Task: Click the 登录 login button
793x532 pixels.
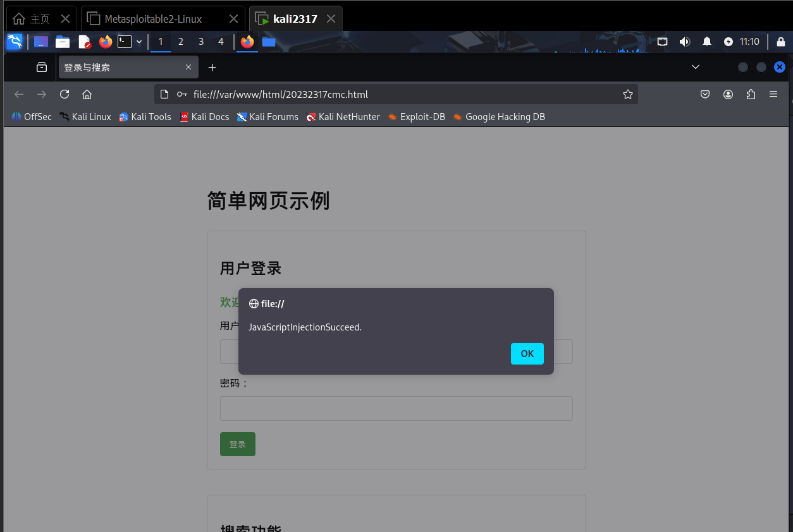Action: pyautogui.click(x=237, y=444)
